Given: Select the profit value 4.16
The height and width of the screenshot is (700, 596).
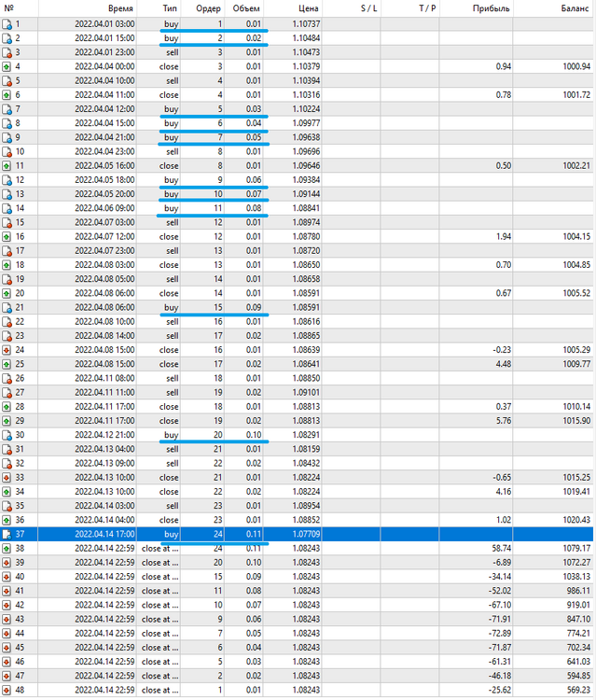Looking at the screenshot, I should [504, 492].
